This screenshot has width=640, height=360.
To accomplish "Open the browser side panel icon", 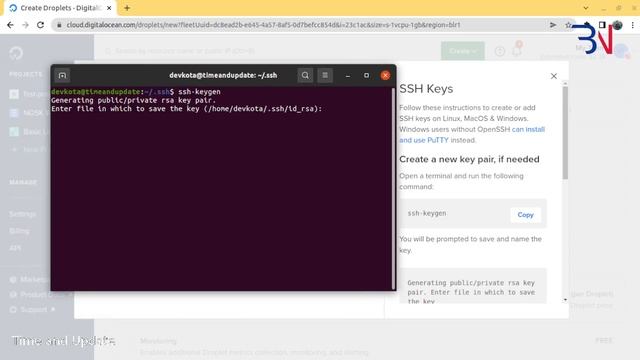I will tap(602, 25).
